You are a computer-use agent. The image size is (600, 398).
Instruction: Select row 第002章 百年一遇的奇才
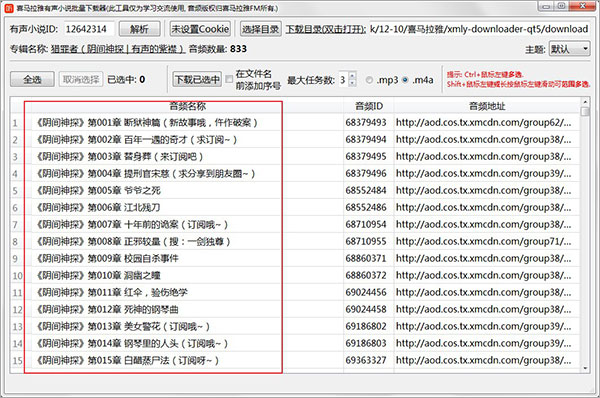tap(188, 140)
